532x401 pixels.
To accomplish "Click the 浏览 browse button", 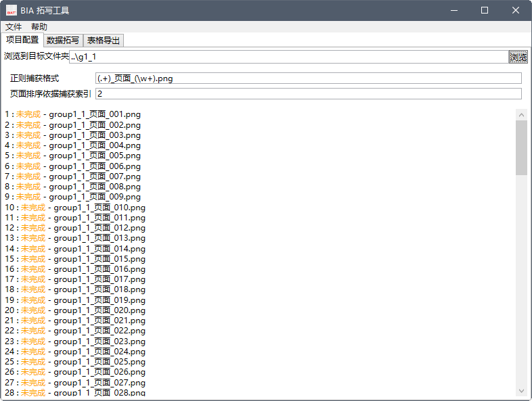I will click(518, 57).
